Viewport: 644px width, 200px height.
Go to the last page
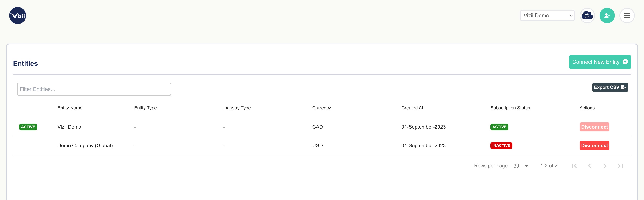[620, 166]
